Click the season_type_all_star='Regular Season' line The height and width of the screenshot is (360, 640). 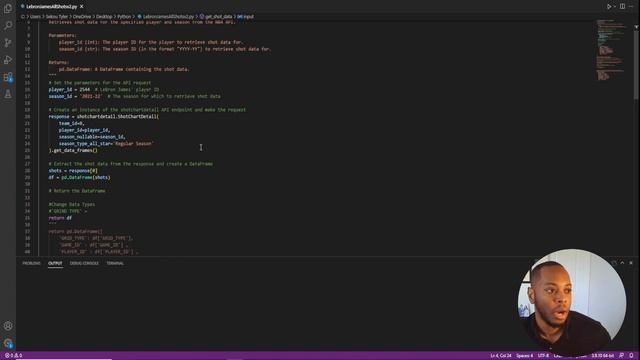click(x=106, y=144)
